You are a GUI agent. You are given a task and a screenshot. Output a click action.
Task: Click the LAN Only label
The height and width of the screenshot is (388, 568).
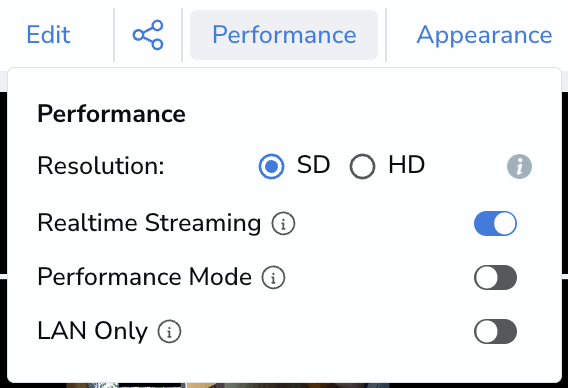[93, 331]
